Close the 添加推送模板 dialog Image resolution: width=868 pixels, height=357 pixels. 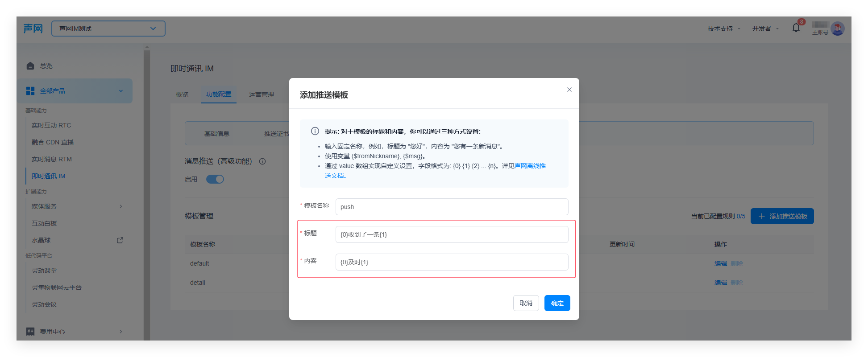coord(569,90)
